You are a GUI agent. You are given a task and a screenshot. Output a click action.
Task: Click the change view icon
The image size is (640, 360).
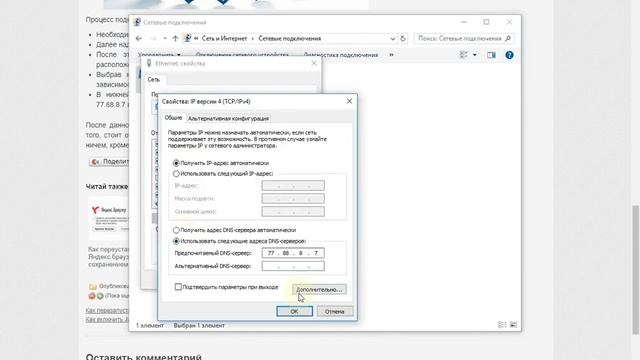click(463, 55)
